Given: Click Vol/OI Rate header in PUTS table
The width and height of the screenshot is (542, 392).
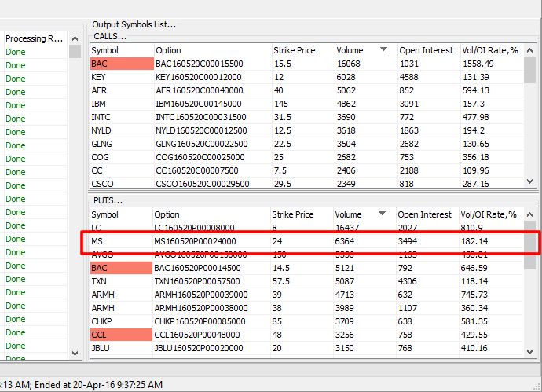Looking at the screenshot, I should (x=490, y=214).
